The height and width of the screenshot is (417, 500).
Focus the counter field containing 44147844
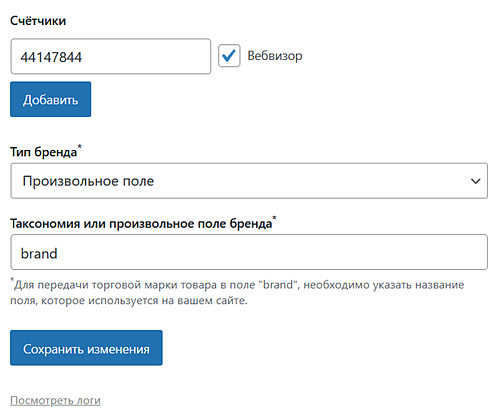pos(111,56)
